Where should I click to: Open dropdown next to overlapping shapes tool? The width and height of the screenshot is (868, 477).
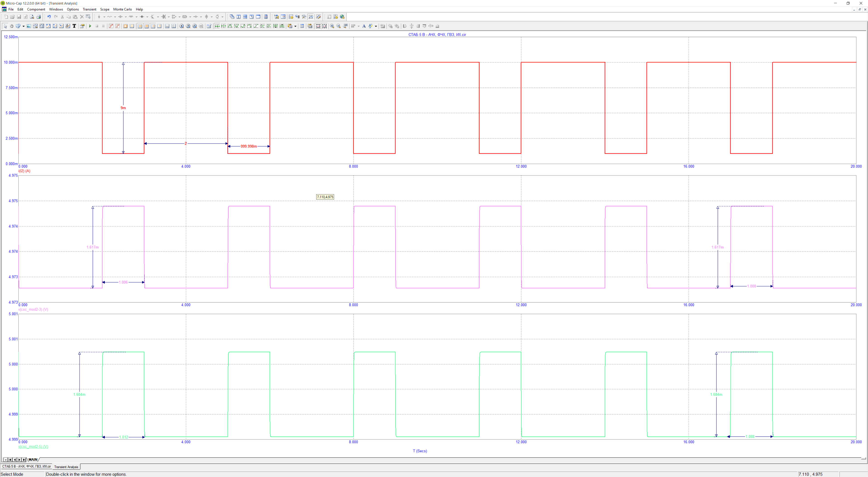(24, 26)
